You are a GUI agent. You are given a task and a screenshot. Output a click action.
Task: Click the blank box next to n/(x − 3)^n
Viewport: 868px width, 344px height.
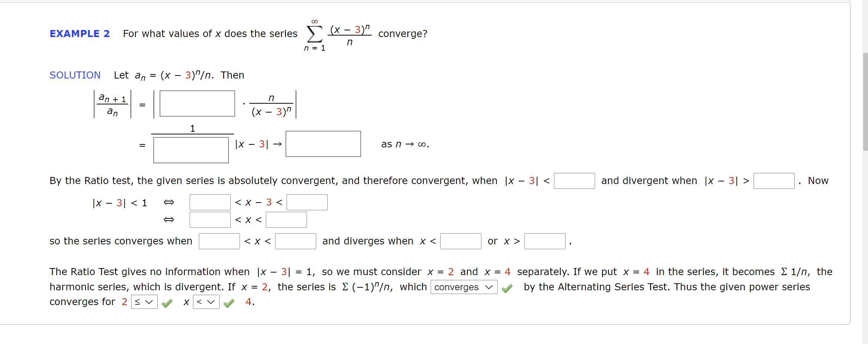pos(197,104)
